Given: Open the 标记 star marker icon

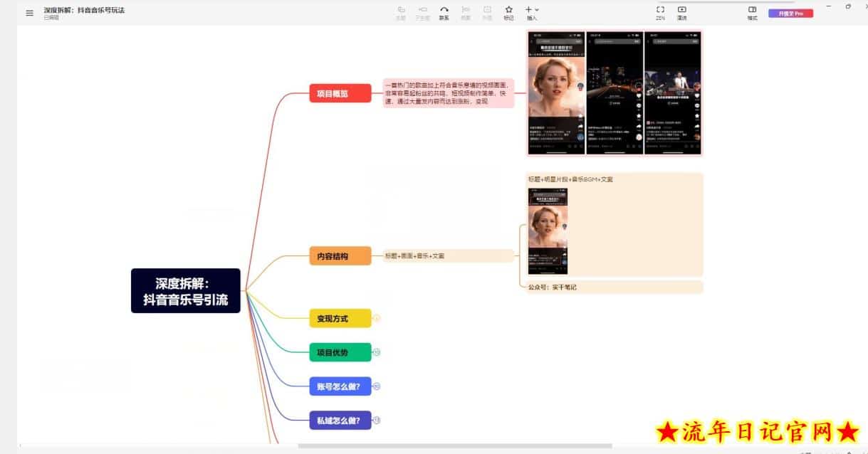Looking at the screenshot, I should (509, 9).
